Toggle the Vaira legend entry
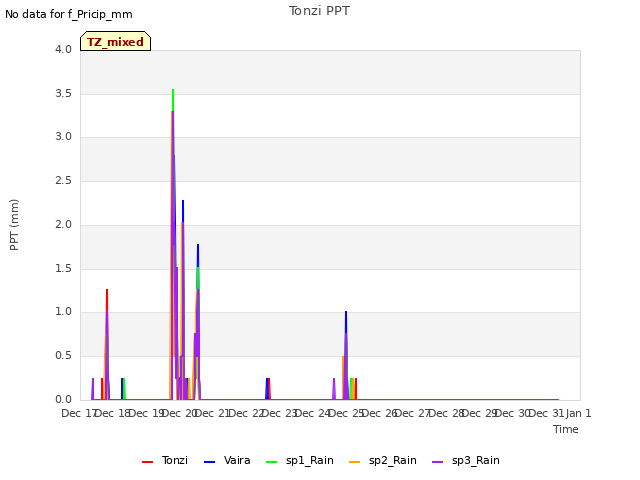 [227, 460]
